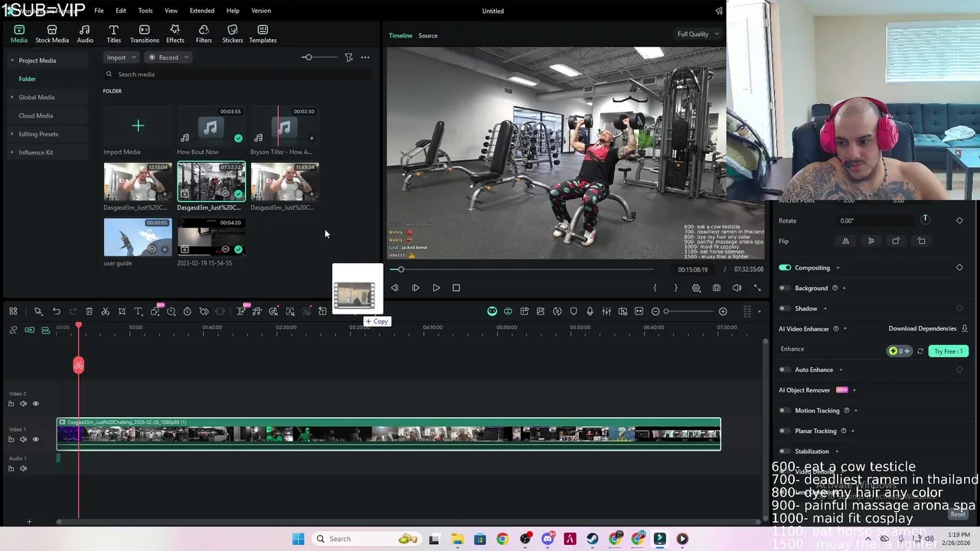980x551 pixels.
Task: Open the Extended menu
Action: [x=202, y=11]
